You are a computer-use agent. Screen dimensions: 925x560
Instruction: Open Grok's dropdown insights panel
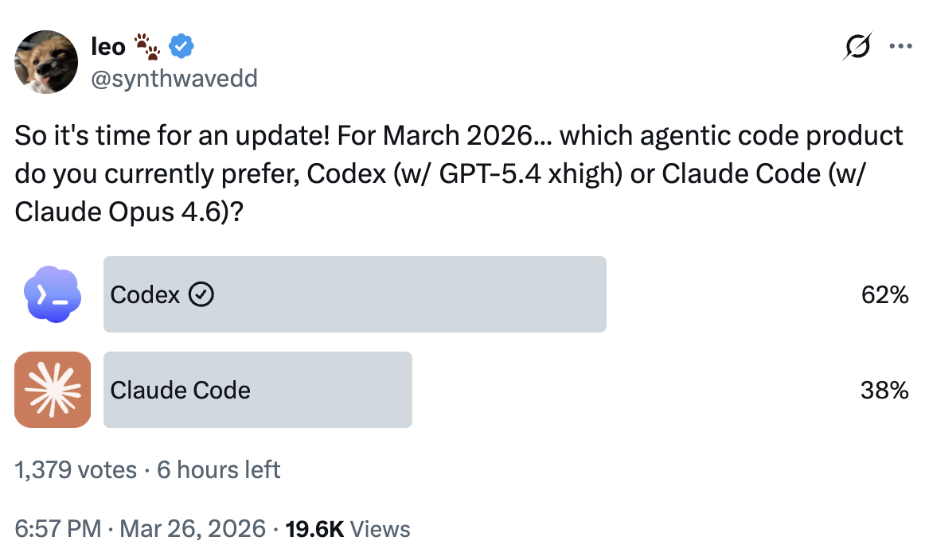click(856, 46)
